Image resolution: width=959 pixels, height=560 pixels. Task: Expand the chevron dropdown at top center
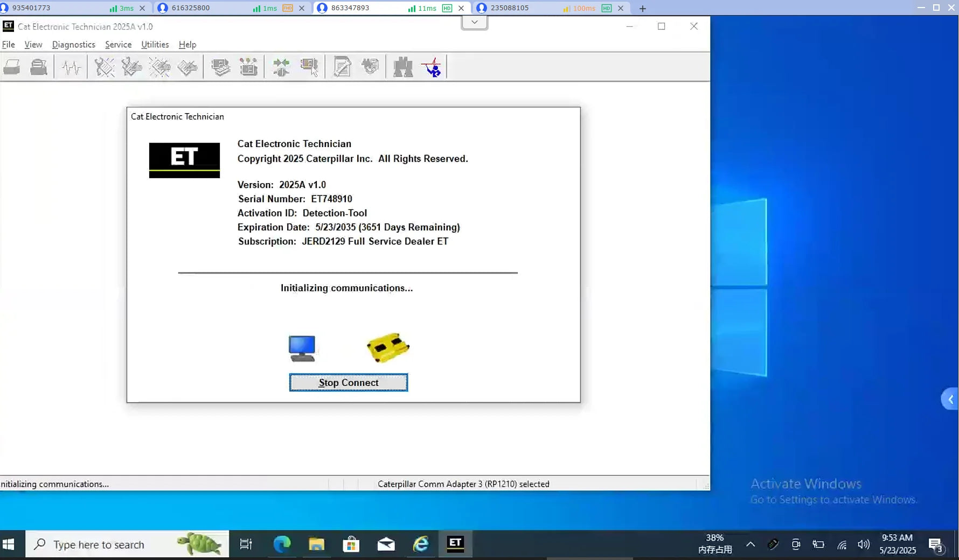pyautogui.click(x=475, y=23)
